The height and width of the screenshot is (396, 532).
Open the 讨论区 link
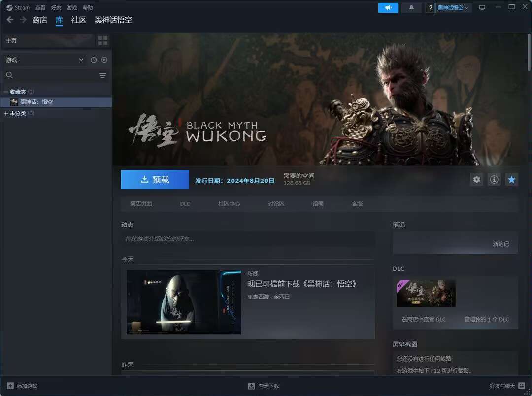[x=276, y=203]
